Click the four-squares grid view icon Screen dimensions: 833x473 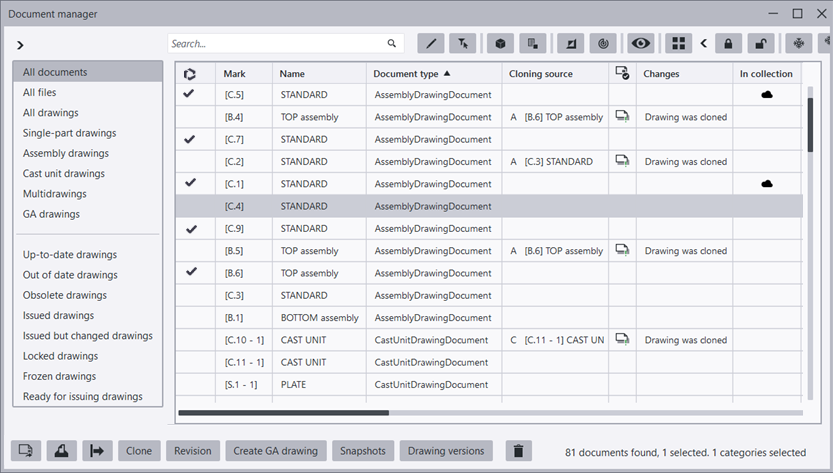pyautogui.click(x=678, y=44)
